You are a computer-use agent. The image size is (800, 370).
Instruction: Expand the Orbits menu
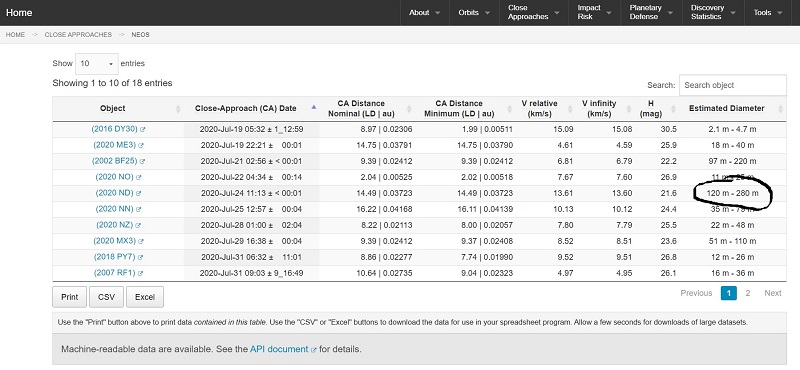click(x=474, y=13)
